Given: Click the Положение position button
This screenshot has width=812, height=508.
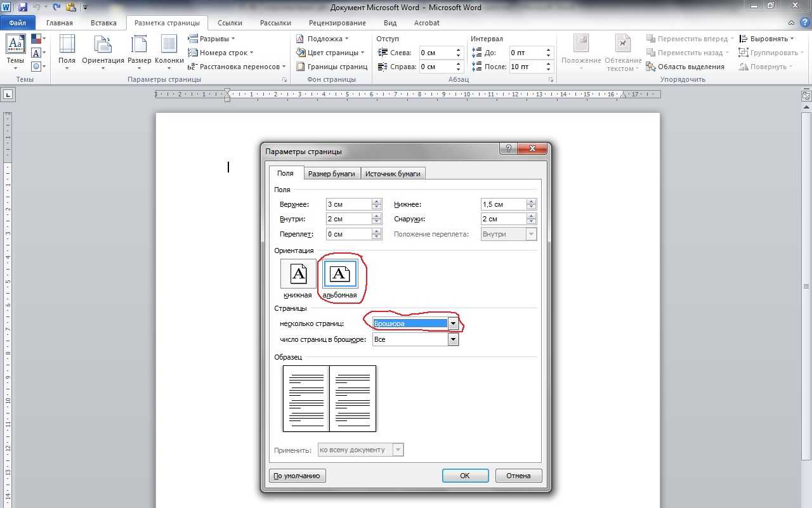Looking at the screenshot, I should click(x=581, y=53).
